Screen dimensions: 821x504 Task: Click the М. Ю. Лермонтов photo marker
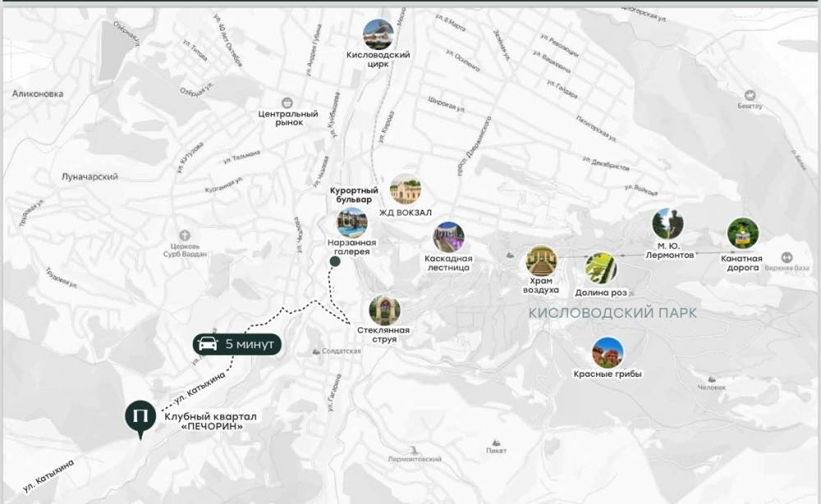click(x=667, y=223)
